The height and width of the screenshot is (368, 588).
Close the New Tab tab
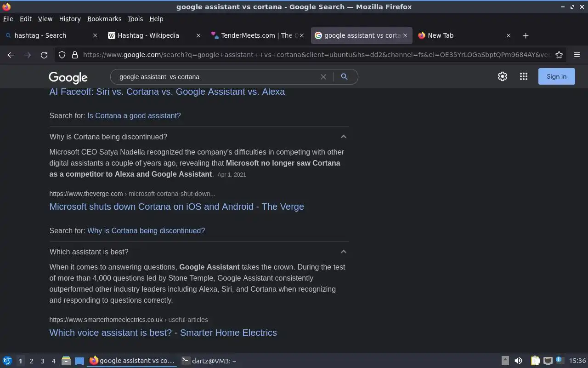click(x=509, y=35)
